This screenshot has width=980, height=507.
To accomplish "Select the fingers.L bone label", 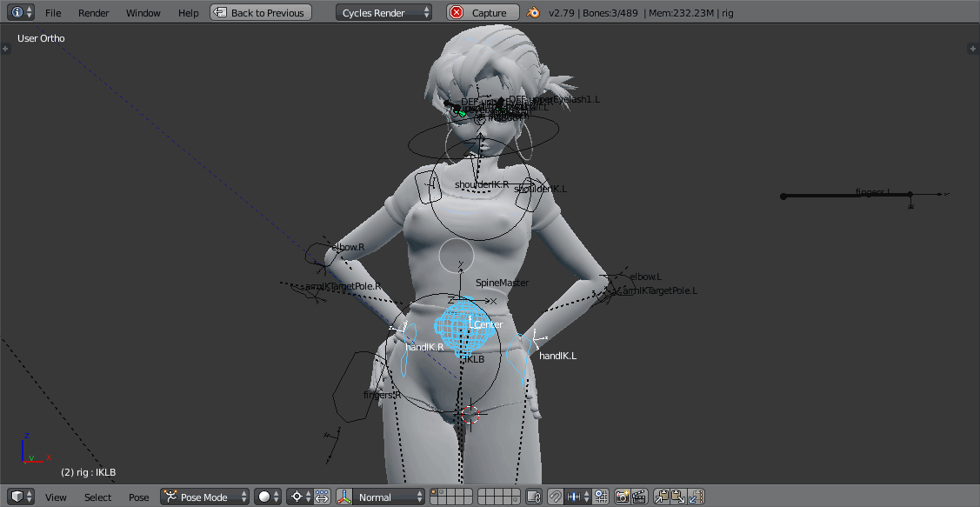I will tap(872, 192).
